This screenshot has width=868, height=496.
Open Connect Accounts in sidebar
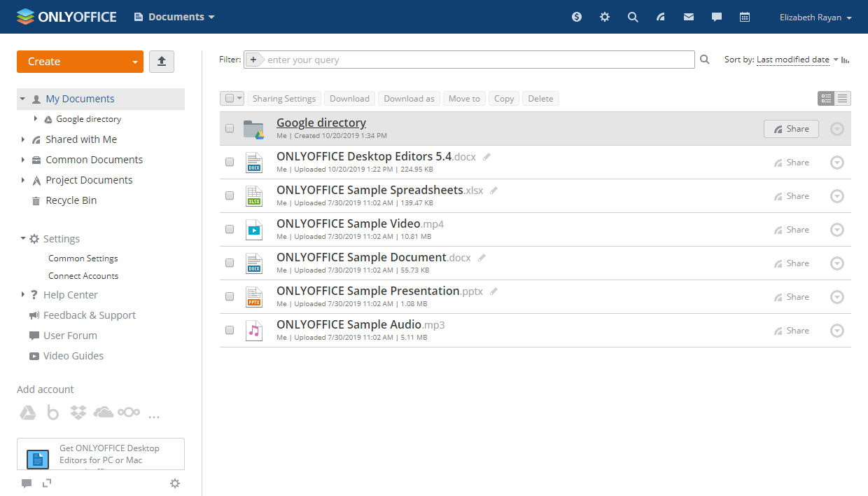83,276
